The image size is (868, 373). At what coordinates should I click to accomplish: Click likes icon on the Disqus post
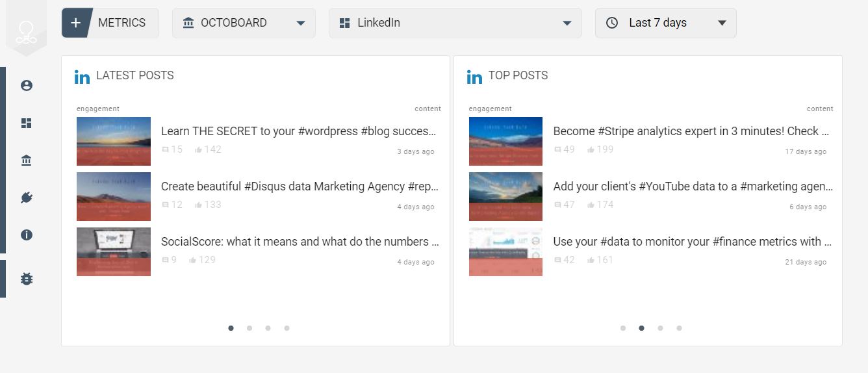(x=198, y=205)
